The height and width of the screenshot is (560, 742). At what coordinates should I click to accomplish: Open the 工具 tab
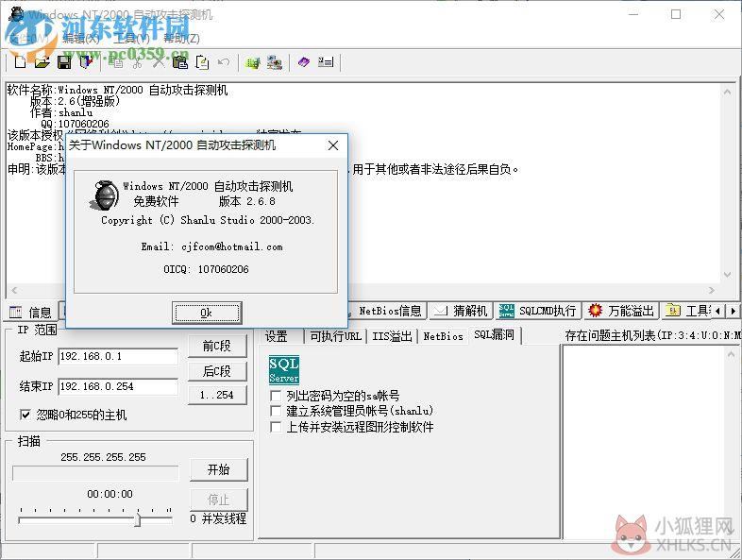687,311
